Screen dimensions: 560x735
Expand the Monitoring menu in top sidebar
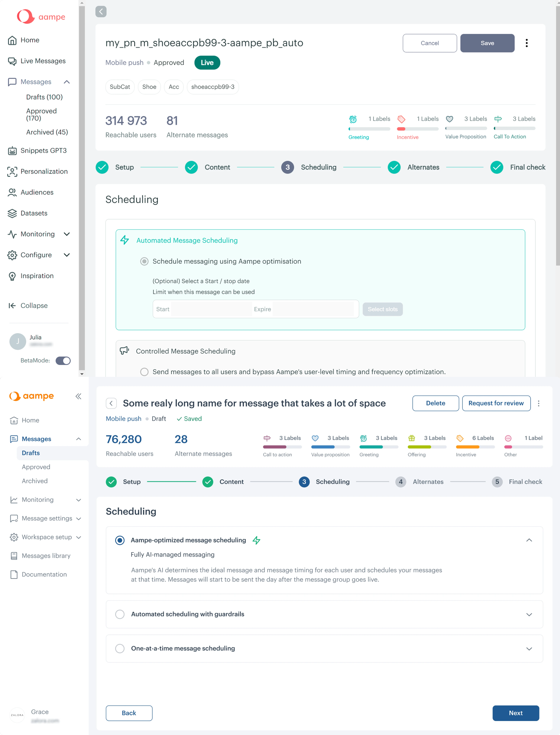coord(67,234)
